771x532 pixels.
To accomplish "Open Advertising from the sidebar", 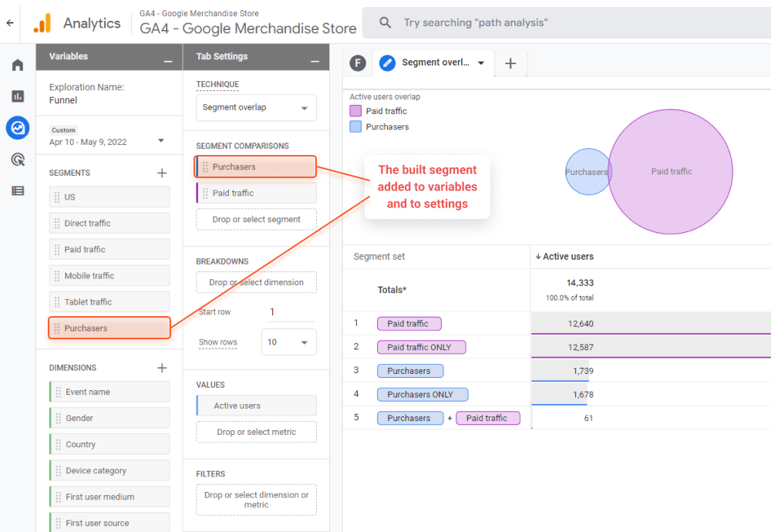I will (x=18, y=160).
